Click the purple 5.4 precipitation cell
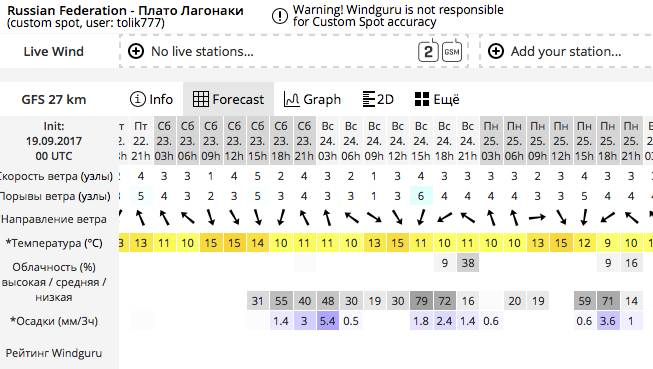Screen dimensions: 653x369 (327, 321)
